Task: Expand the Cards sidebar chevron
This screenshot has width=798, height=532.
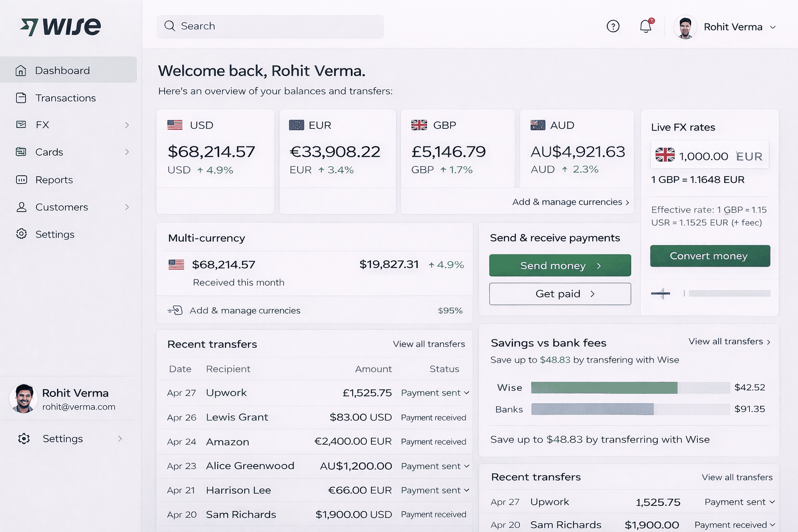Action: pyautogui.click(x=127, y=152)
